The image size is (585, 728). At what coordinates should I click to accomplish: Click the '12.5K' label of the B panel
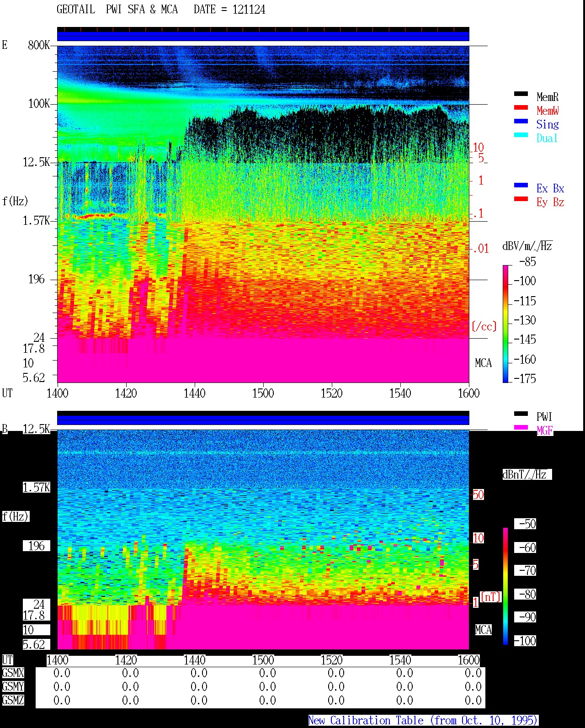pos(36,429)
